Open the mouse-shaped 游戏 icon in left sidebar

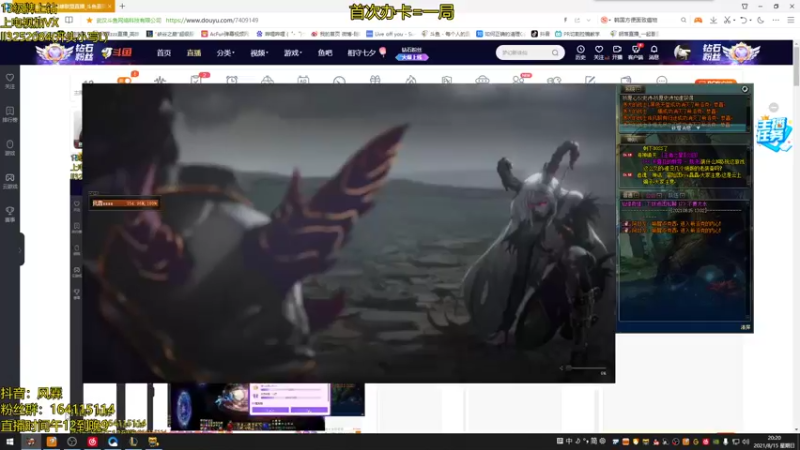pyautogui.click(x=10, y=147)
